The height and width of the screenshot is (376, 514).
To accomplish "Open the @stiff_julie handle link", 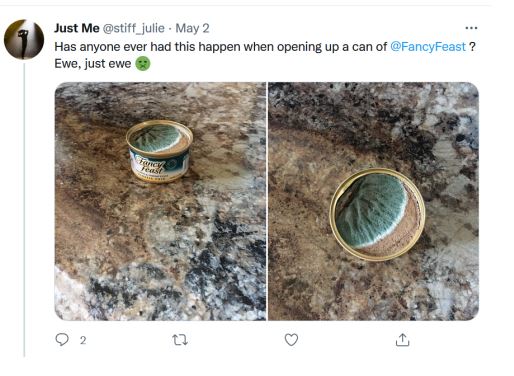I will click(134, 28).
